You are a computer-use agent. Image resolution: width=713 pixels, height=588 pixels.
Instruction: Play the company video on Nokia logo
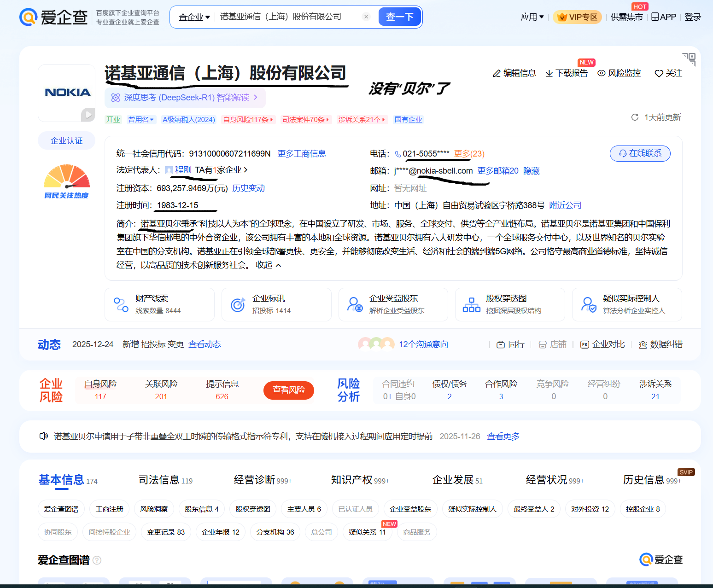click(x=88, y=114)
